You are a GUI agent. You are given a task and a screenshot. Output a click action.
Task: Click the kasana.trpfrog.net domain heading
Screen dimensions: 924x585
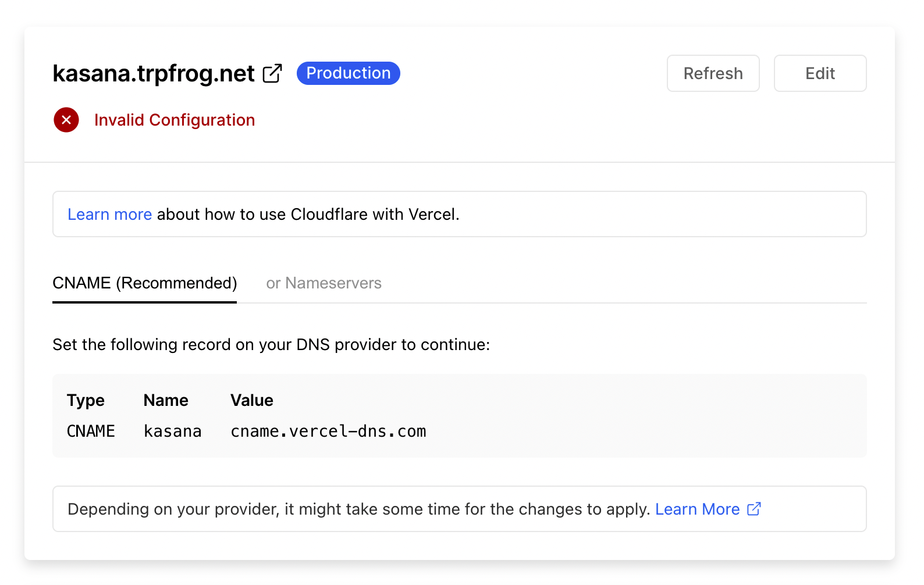[154, 74]
